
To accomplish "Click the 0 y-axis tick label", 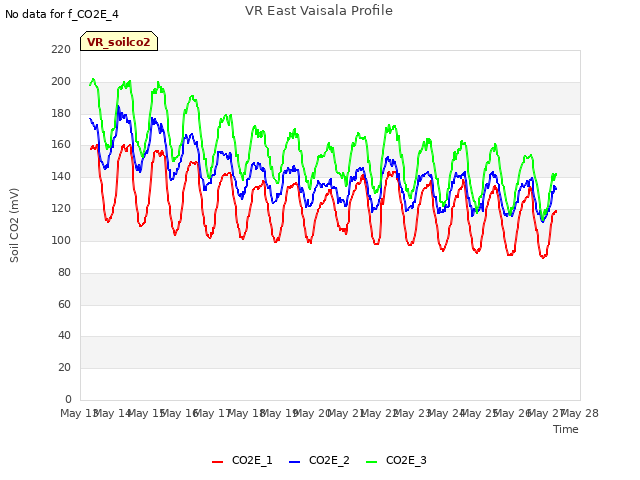I will pyautogui.click(x=68, y=399).
